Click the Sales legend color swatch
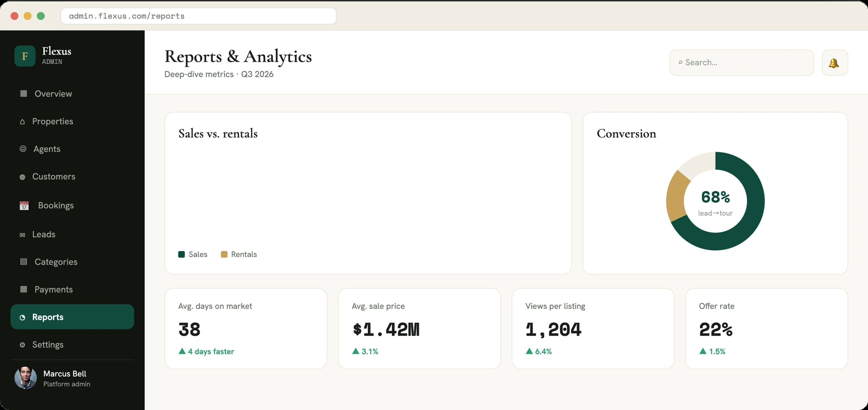Viewport: 868px width, 410px height. [182, 254]
